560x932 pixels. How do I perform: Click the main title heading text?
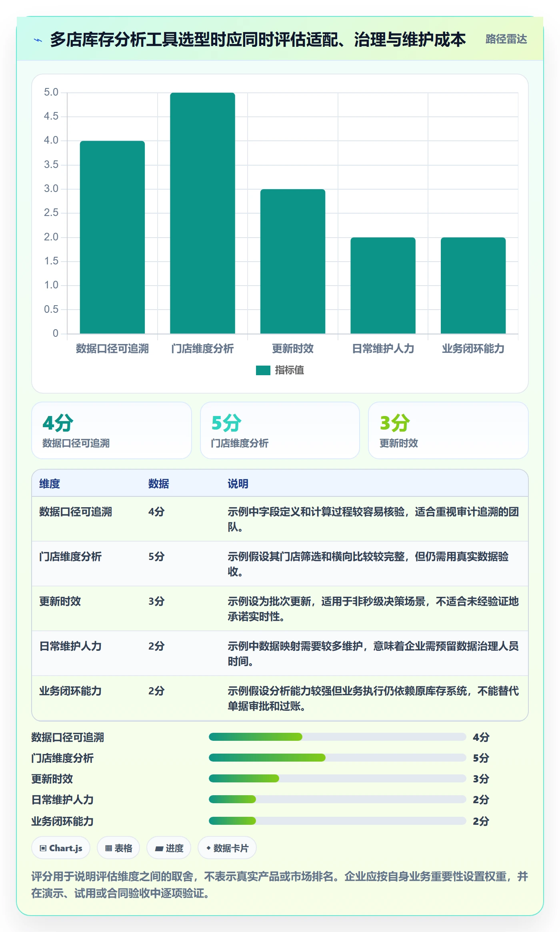[x=258, y=40]
